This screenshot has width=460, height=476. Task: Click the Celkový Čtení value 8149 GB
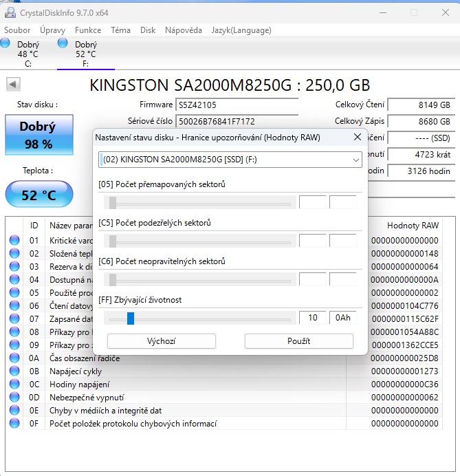pyautogui.click(x=421, y=105)
